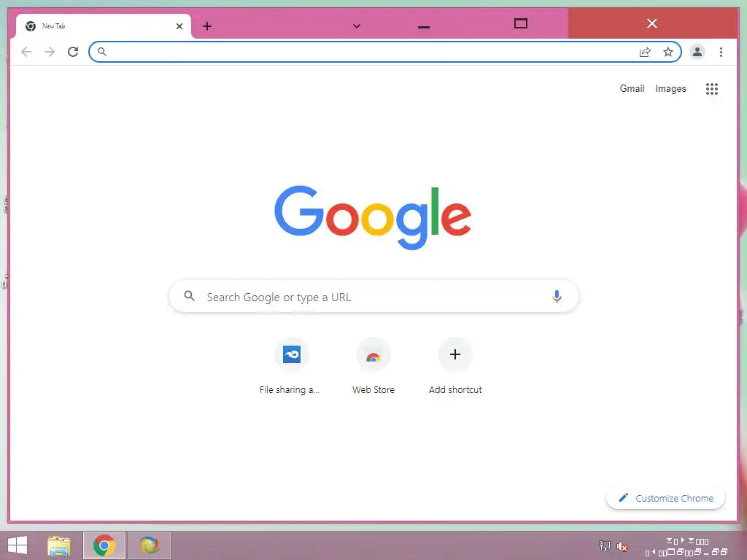Start voice search with microphone
The height and width of the screenshot is (560, 747).
point(557,296)
